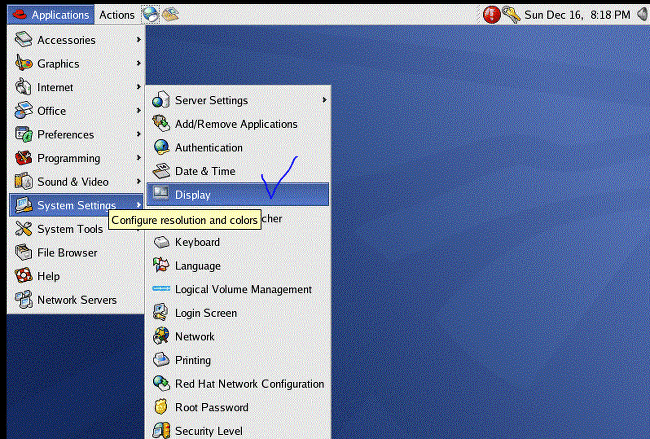650x439 pixels.
Task: Click the keys authentication tray icon
Action: 511,15
